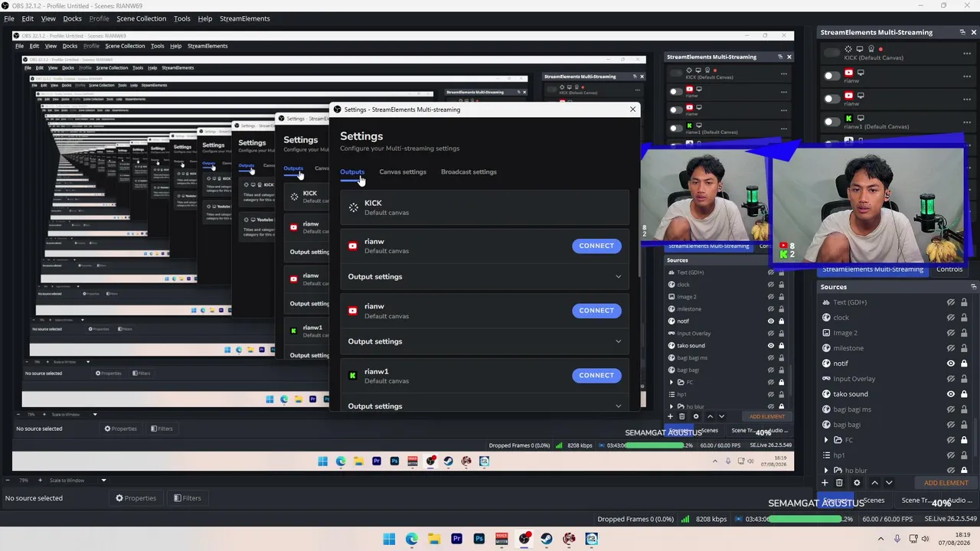Viewport: 980px width, 551px height.
Task: Open the Docks menu in the main menu bar
Action: [72, 18]
